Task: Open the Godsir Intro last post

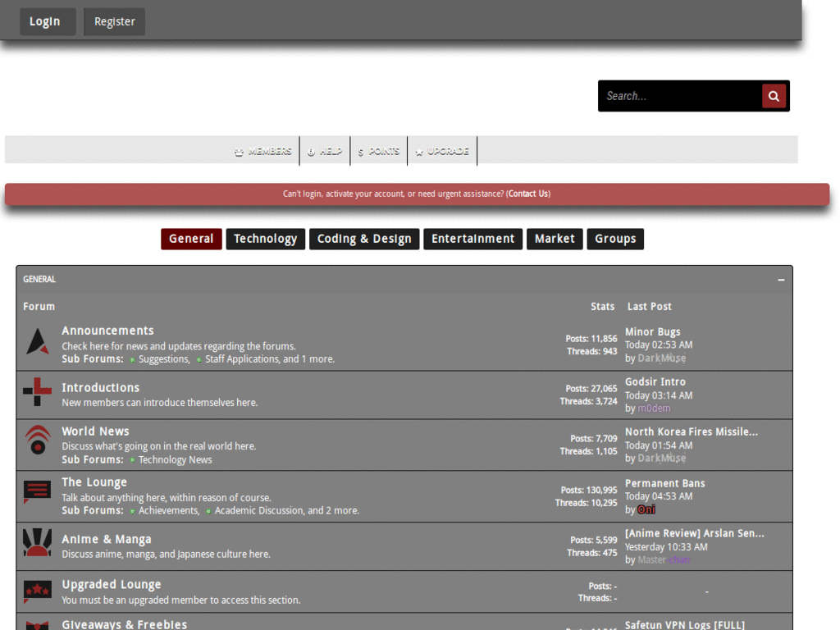Action: [x=655, y=382]
